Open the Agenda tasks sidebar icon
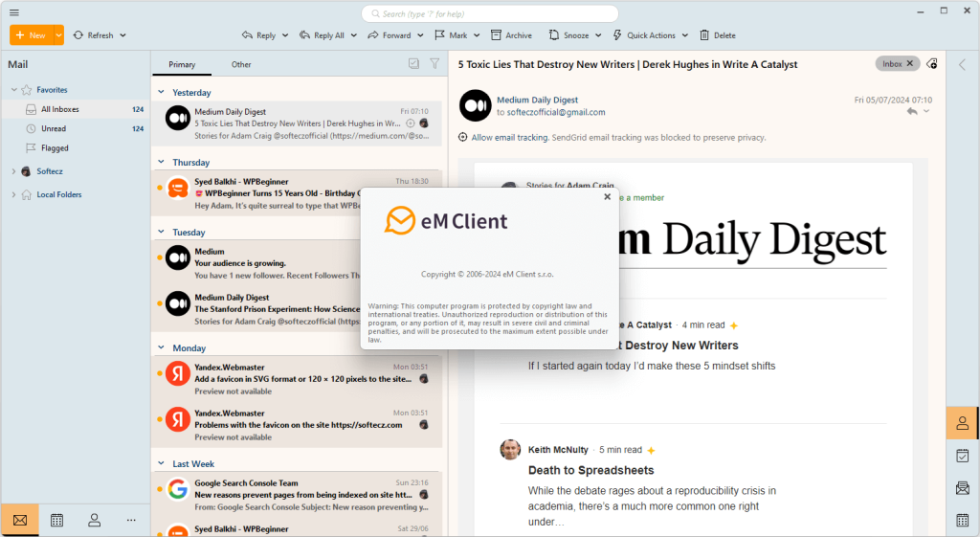The width and height of the screenshot is (980, 537). [963, 456]
